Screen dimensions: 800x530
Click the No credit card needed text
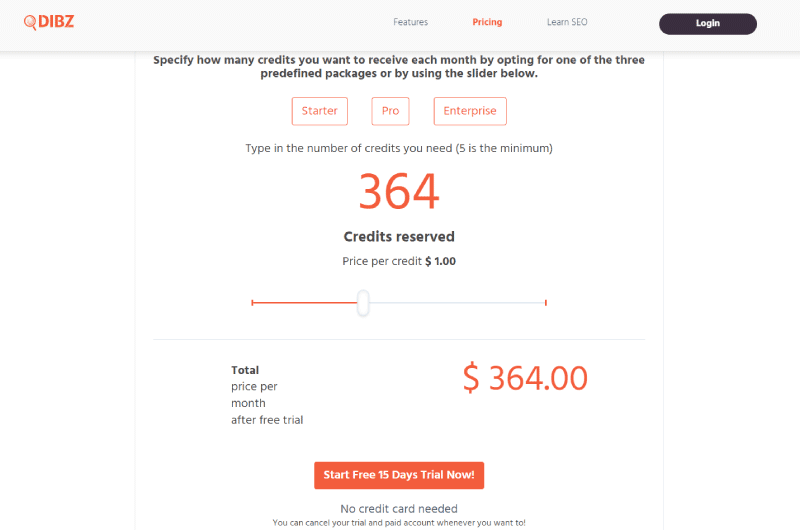[399, 509]
